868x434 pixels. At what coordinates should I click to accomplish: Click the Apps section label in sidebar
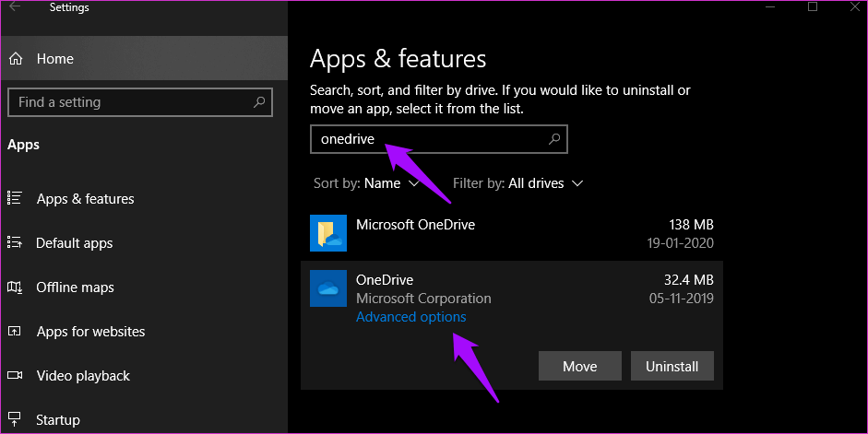tap(23, 145)
